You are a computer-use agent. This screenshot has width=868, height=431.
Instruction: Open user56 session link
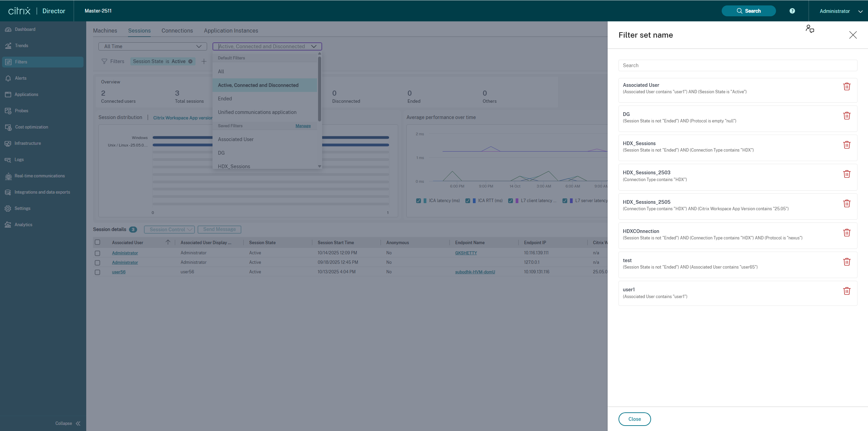(119, 272)
